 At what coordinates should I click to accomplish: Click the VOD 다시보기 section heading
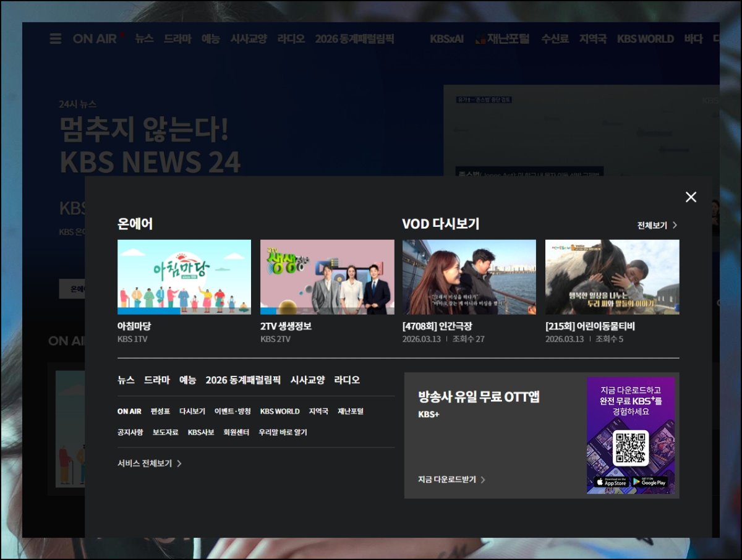coord(441,224)
